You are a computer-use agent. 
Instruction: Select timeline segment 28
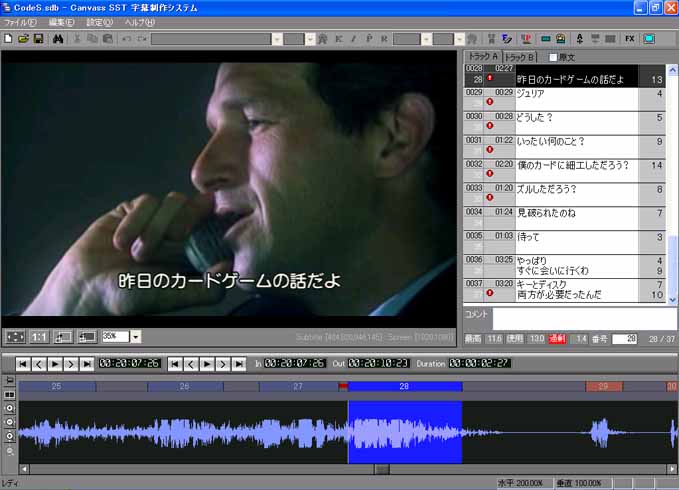[x=405, y=386]
